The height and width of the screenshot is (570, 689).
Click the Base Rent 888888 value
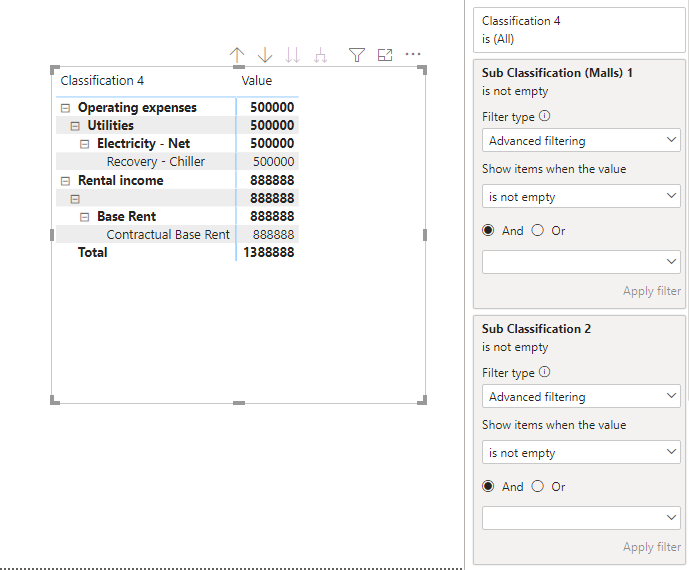coord(272,217)
